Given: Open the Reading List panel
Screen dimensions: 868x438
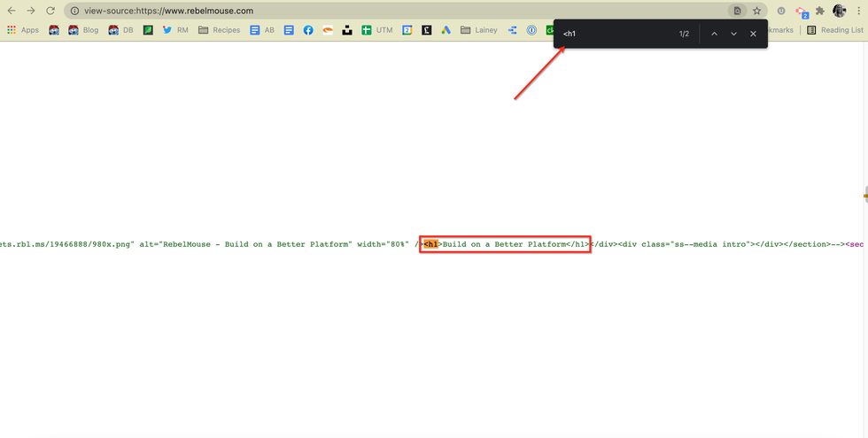Looking at the screenshot, I should click(834, 30).
